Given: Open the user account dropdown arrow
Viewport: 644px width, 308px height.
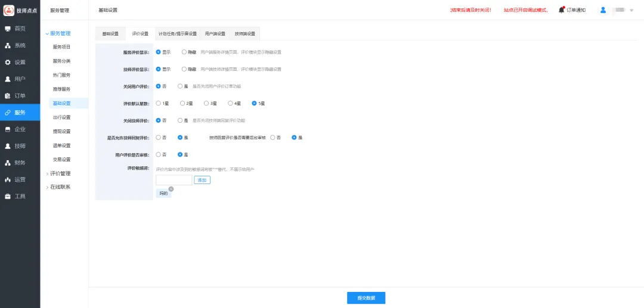Looking at the screenshot, I should [x=631, y=10].
